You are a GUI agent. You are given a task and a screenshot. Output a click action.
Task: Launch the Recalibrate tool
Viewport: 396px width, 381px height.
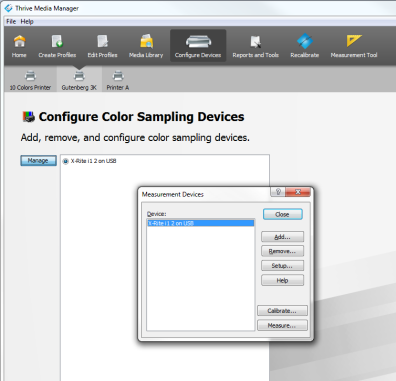tap(304, 46)
